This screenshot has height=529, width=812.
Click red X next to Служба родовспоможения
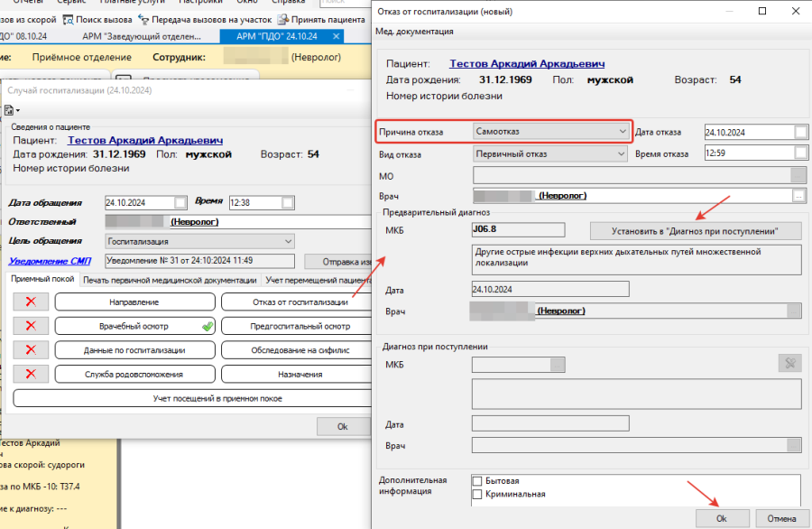click(31, 374)
